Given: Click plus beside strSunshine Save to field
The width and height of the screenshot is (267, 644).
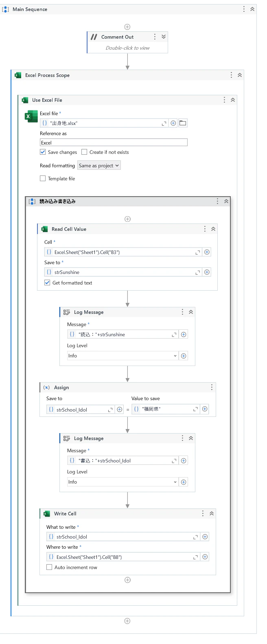Looking at the screenshot, I should pos(207,272).
